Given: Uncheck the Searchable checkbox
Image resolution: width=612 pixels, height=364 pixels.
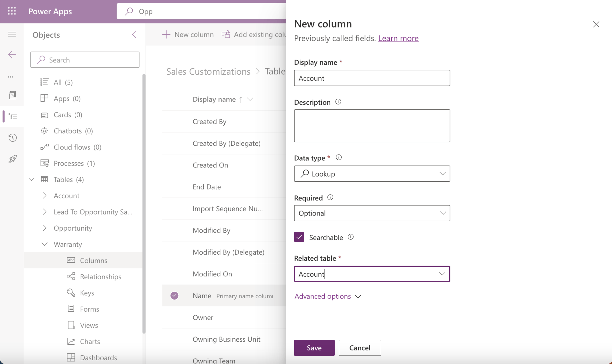Looking at the screenshot, I should (x=299, y=237).
